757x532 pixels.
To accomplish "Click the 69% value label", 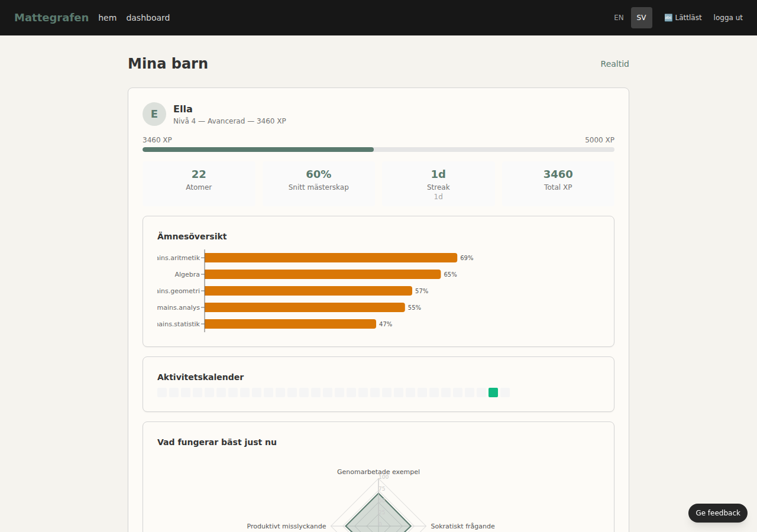I will pyautogui.click(x=467, y=258).
